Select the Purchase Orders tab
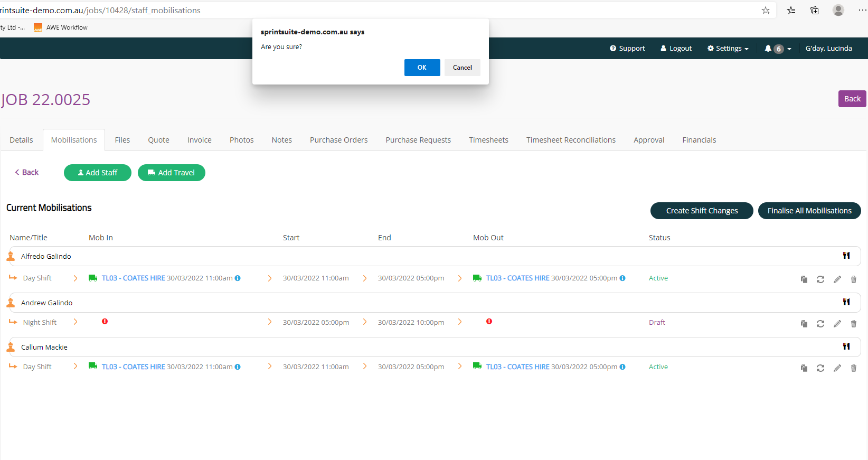Screen dimensions: 868x460 338,140
